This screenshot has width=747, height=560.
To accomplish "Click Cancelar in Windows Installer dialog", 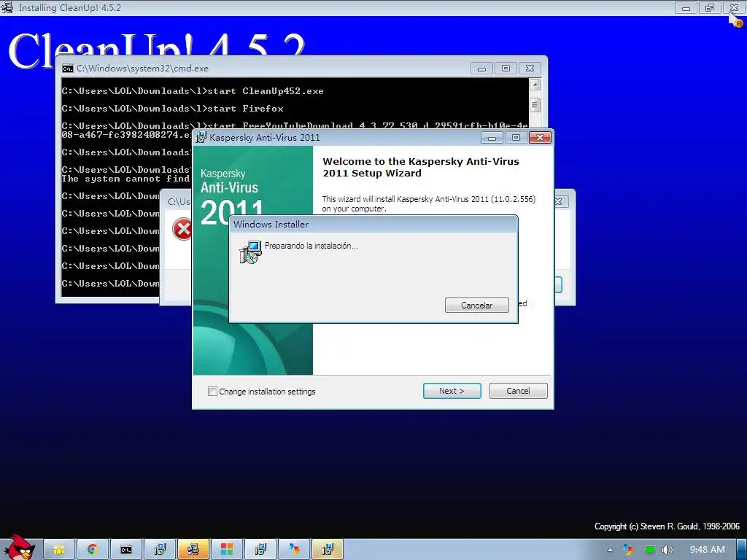I will click(476, 306).
